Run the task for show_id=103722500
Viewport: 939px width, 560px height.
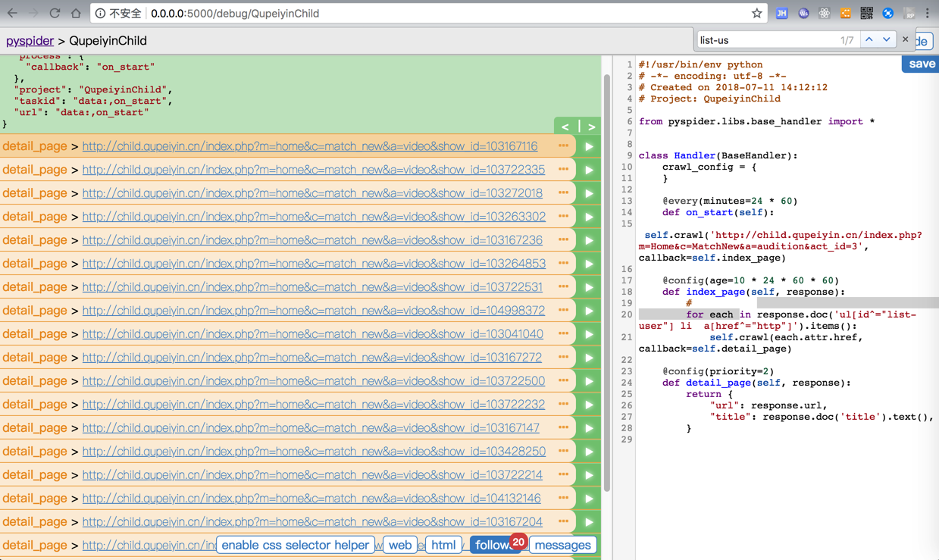[x=589, y=381]
